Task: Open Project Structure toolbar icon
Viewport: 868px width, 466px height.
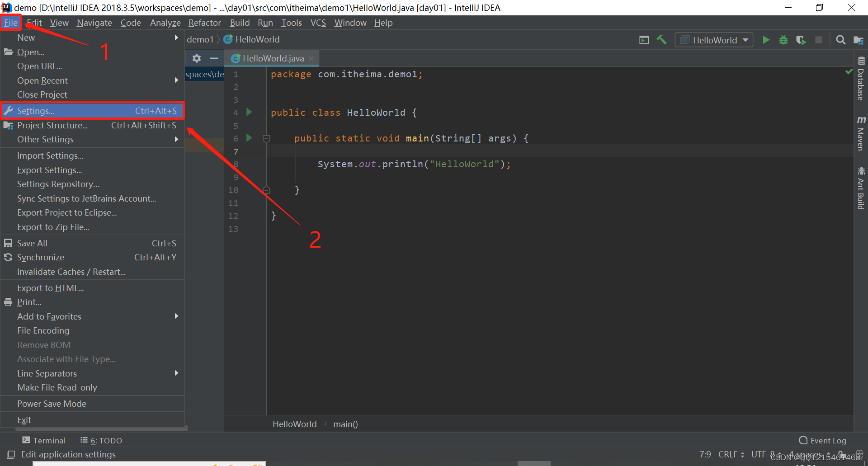Action: [x=859, y=40]
